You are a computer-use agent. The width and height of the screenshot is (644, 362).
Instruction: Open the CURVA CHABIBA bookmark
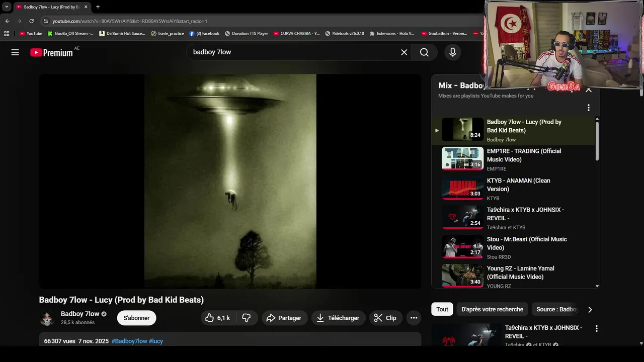pos(296,34)
